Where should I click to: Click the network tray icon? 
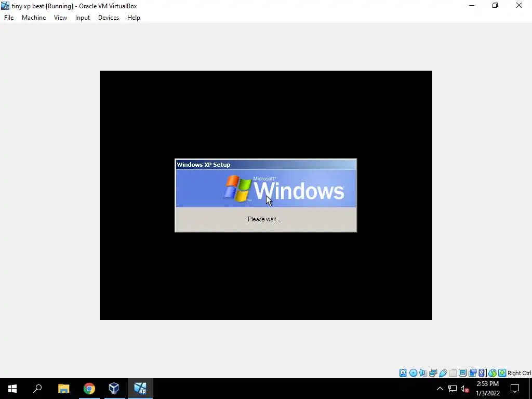click(x=453, y=389)
